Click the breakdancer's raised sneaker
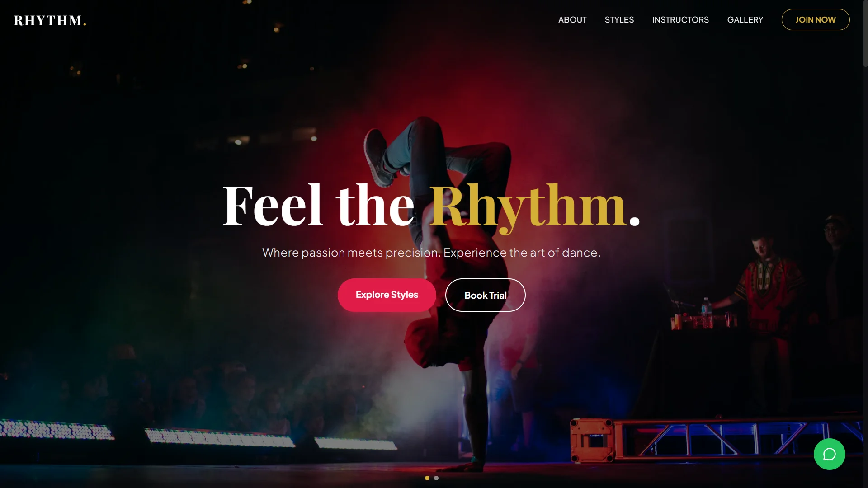The width and height of the screenshot is (868, 488). click(378, 158)
